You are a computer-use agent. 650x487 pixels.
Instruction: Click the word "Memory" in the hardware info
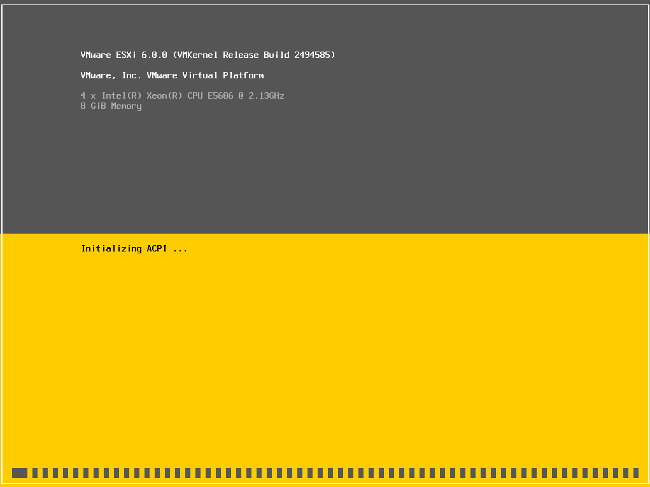click(125, 106)
